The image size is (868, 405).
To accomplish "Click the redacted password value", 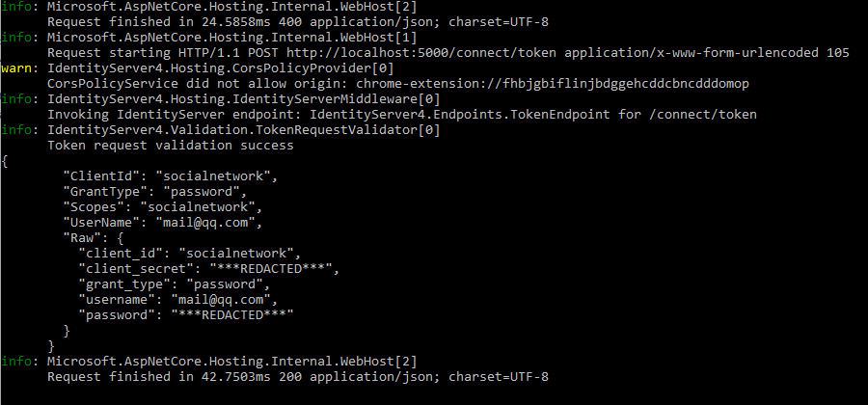I will [x=231, y=314].
